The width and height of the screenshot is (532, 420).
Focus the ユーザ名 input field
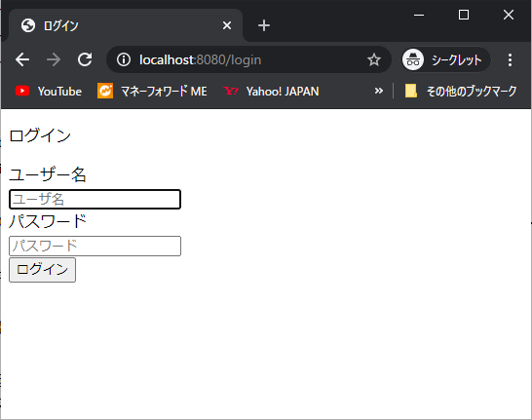point(95,199)
